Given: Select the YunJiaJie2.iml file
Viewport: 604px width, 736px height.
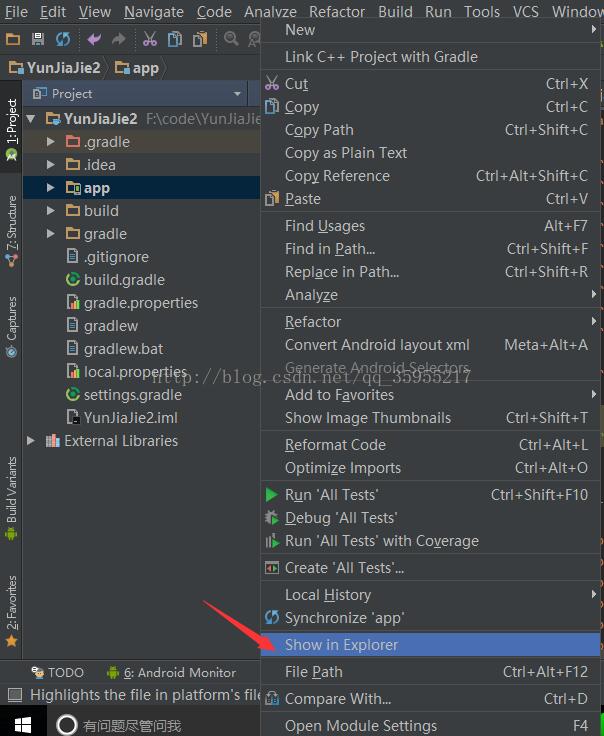Looking at the screenshot, I should pos(122,418).
